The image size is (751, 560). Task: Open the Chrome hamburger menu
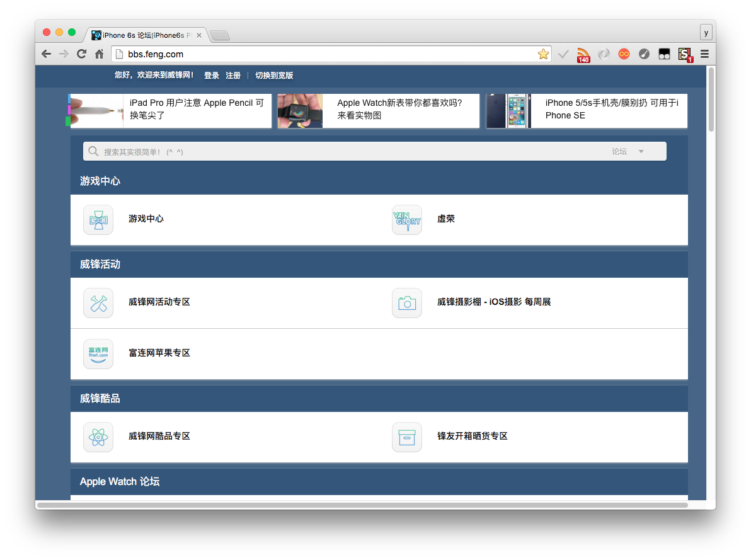pyautogui.click(x=704, y=54)
